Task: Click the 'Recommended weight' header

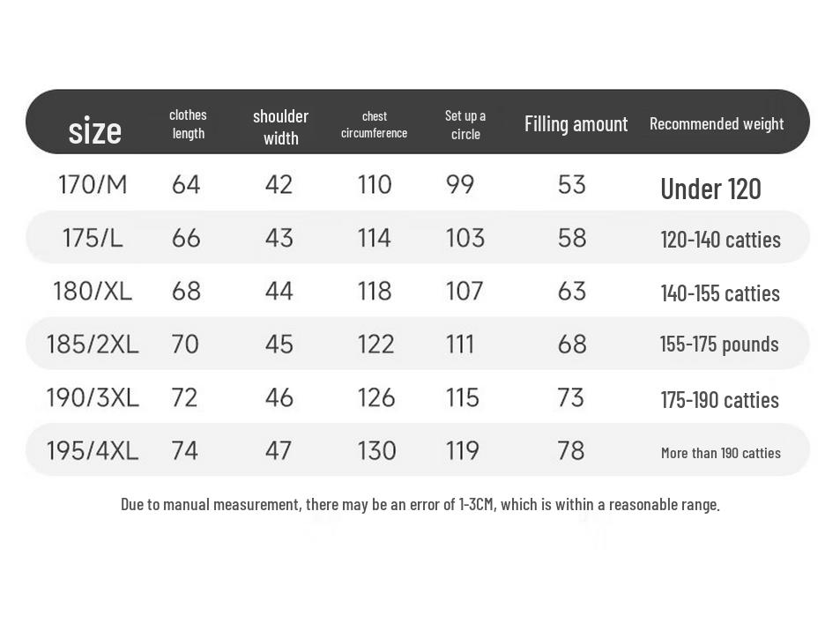Action: 716,124
